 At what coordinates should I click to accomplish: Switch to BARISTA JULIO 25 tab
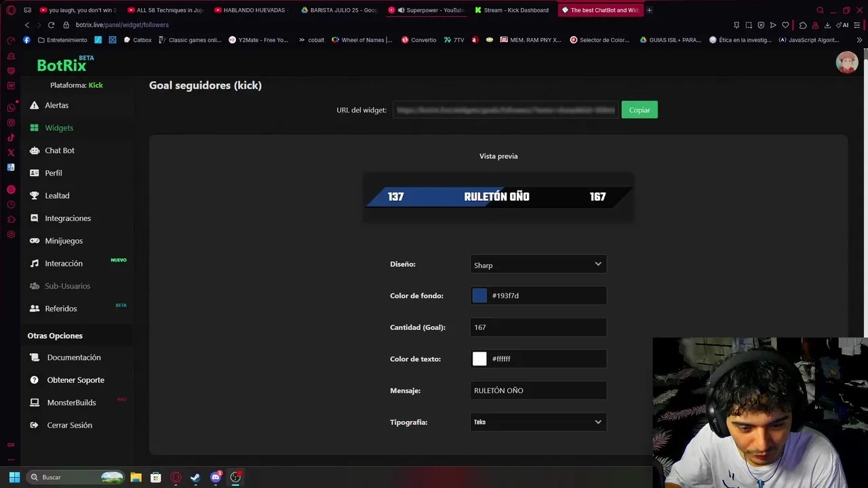pos(338,10)
